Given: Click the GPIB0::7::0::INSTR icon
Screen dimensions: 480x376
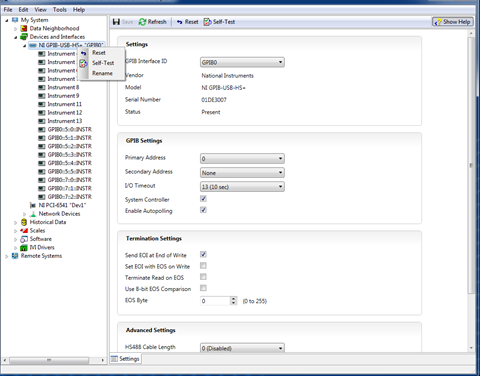Looking at the screenshot, I should 42,180.
